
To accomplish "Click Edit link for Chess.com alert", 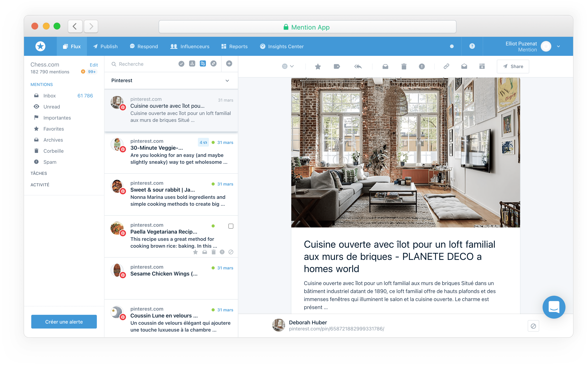I will [x=94, y=65].
